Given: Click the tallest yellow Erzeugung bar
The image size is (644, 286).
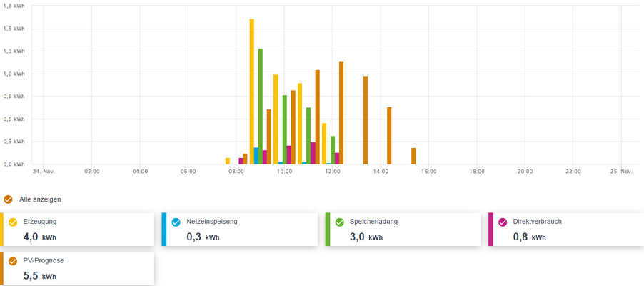Looking at the screenshot, I should 252,92.
